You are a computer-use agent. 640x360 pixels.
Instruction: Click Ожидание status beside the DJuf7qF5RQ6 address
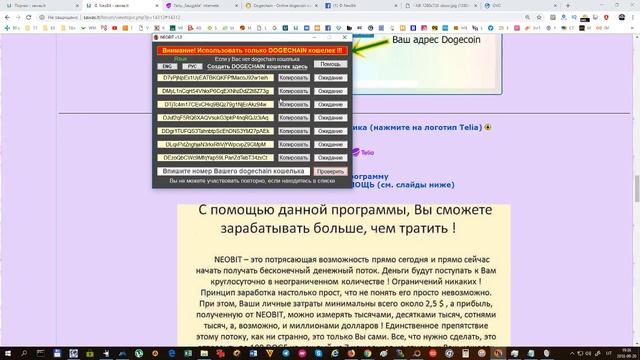pos(331,118)
